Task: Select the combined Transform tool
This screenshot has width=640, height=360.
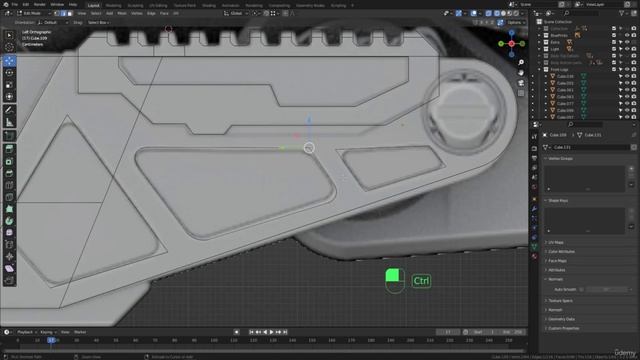Action: tap(9, 97)
